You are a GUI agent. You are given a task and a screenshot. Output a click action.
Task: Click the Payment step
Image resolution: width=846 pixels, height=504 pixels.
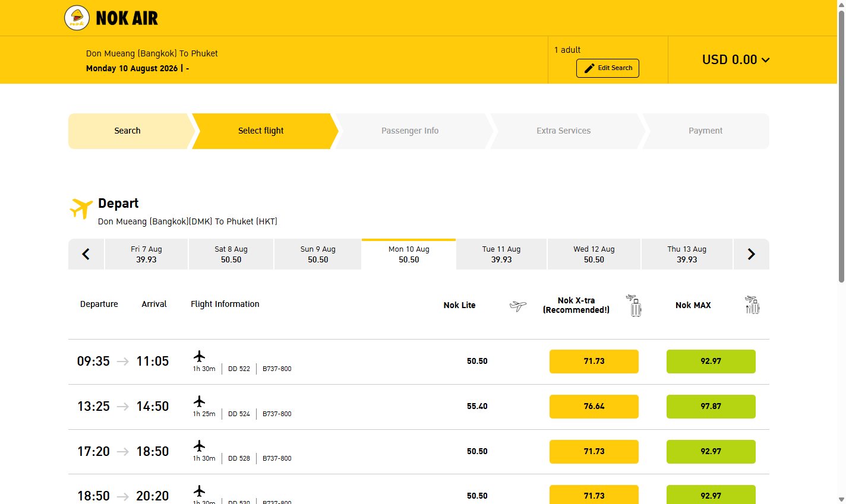pyautogui.click(x=706, y=131)
